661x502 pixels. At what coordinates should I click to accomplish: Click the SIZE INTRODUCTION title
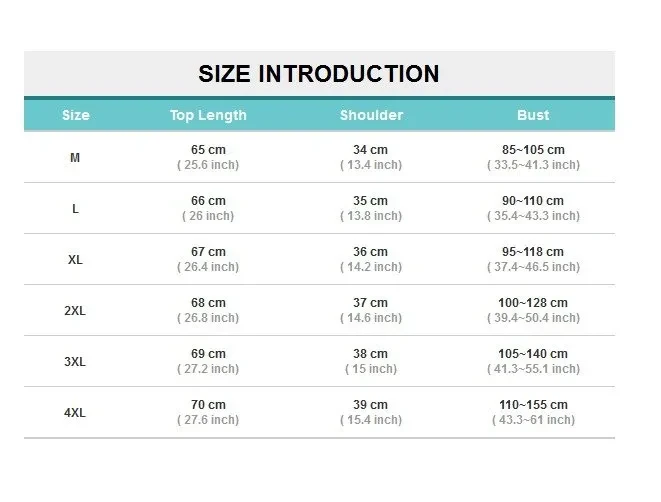coord(319,73)
